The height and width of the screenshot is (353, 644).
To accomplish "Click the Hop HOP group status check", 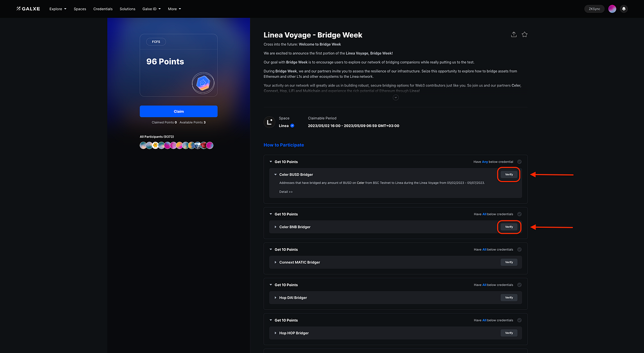I will [519, 320].
